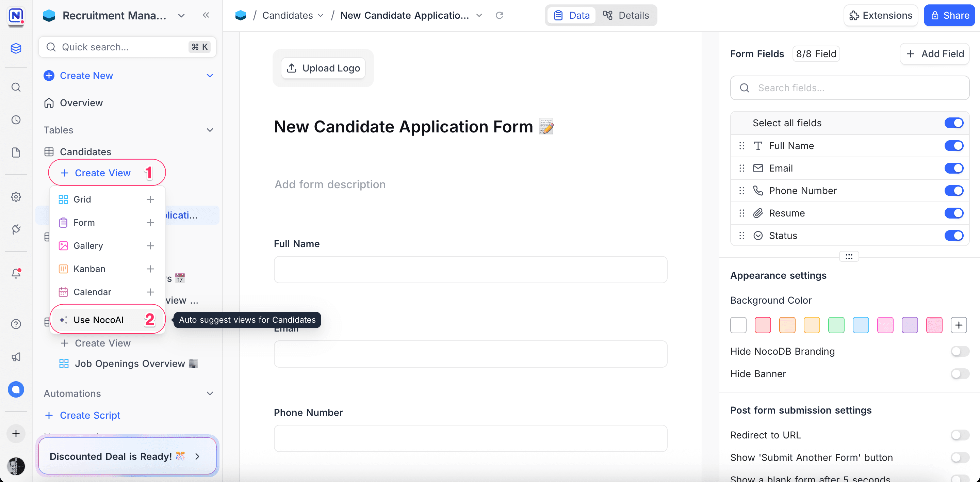Click the Upload Logo button
Viewport: 980px width, 482px height.
tap(323, 68)
